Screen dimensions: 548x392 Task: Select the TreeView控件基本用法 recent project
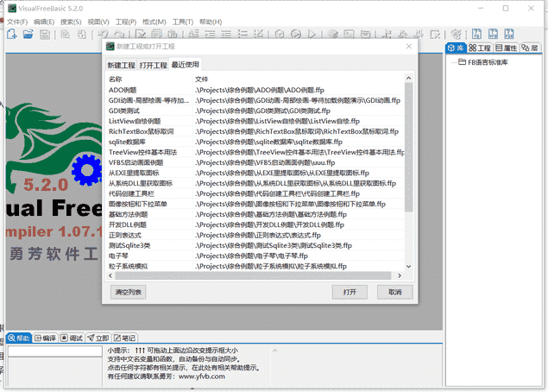click(x=255, y=152)
